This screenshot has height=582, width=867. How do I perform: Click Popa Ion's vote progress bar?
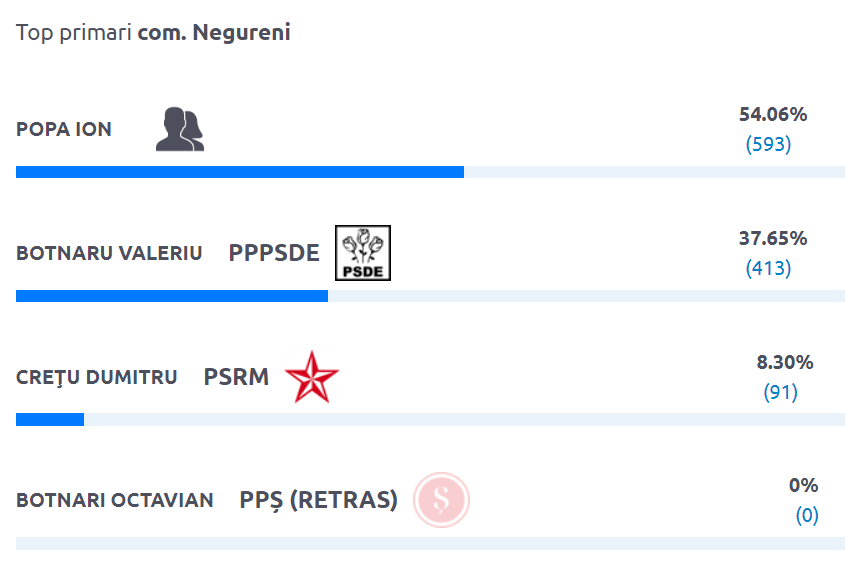click(x=430, y=172)
